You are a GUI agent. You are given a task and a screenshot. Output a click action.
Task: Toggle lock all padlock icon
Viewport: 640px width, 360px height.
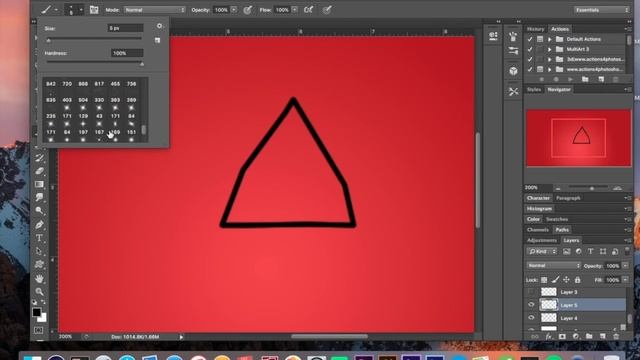tap(577, 280)
